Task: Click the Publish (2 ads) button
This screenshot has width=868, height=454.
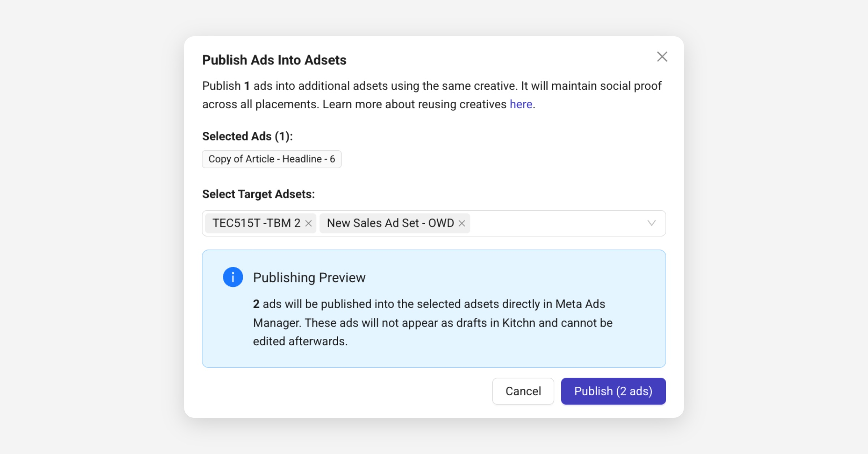Action: click(613, 391)
